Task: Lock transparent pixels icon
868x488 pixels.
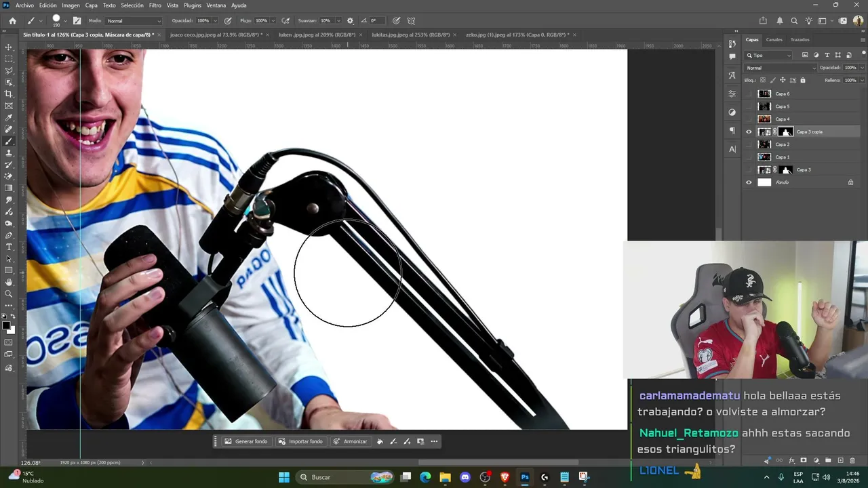Action: click(762, 80)
